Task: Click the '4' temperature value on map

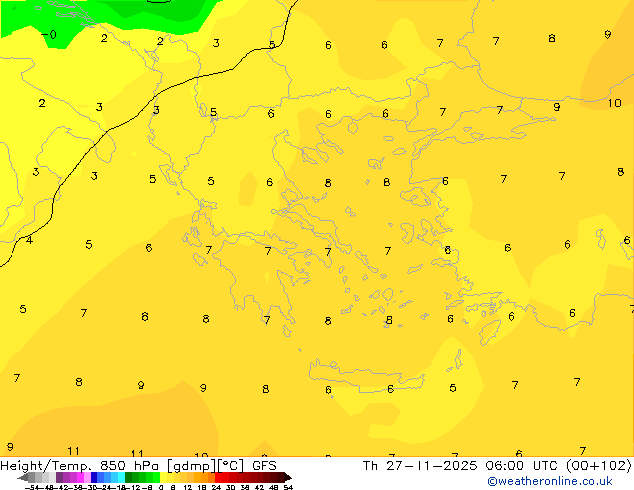Action: coord(29,240)
